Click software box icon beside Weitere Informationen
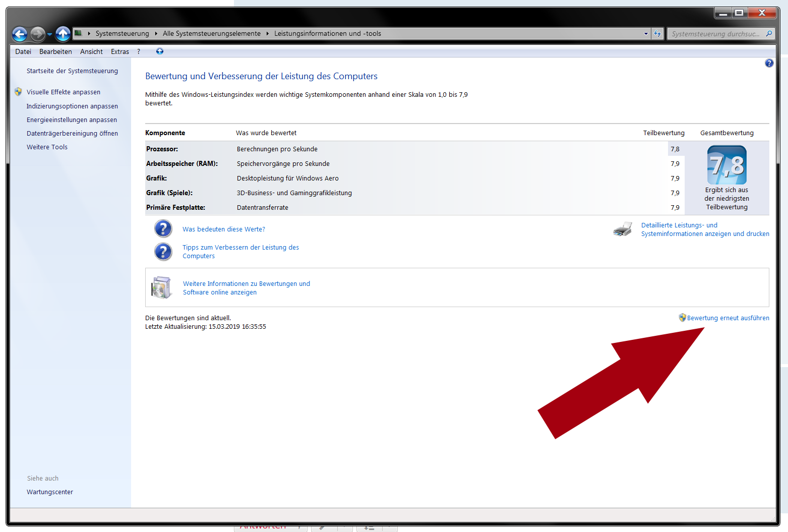 click(161, 287)
